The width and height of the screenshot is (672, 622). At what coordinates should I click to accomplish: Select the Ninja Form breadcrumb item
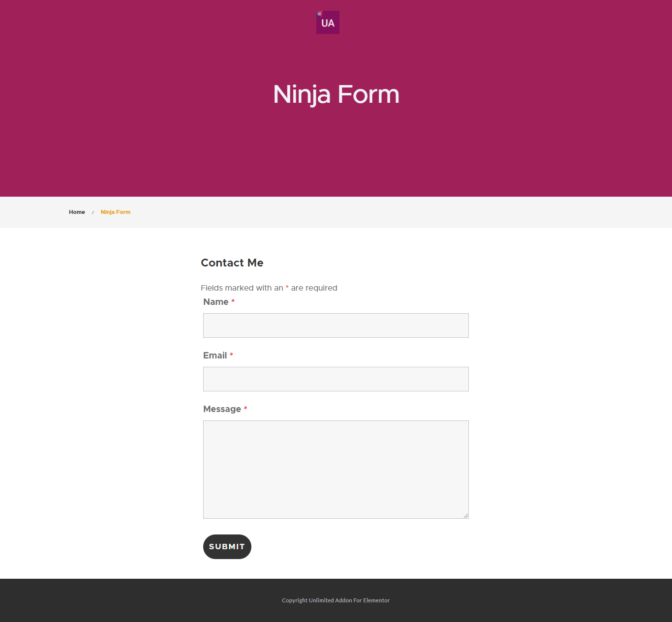116,212
